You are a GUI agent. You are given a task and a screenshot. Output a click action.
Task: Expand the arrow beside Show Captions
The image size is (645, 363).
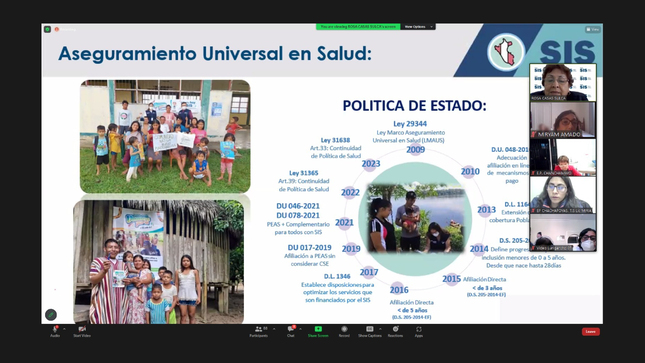(380, 329)
